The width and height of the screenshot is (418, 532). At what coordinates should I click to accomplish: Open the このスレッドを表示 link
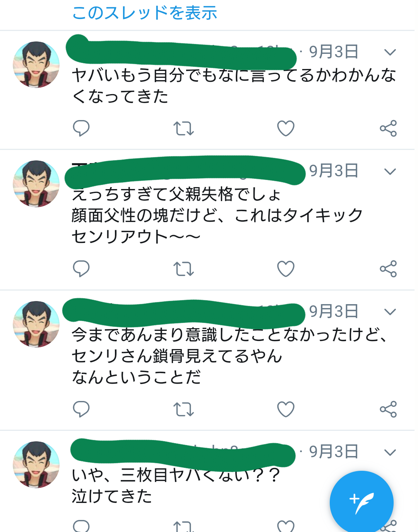tap(144, 13)
